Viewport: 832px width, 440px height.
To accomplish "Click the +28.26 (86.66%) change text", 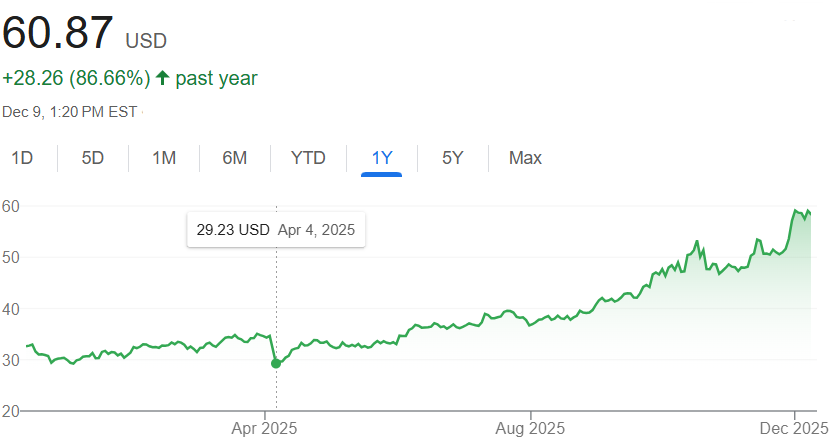I will pos(76,78).
